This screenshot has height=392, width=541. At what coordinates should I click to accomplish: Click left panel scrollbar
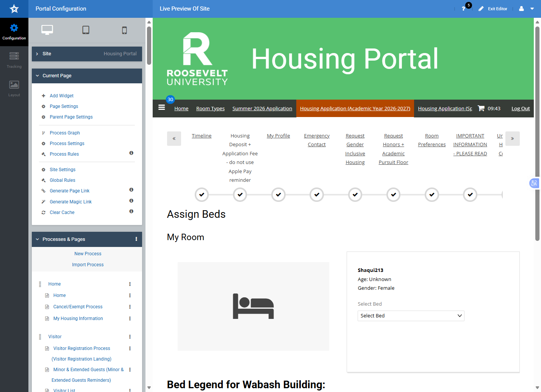pos(149,45)
